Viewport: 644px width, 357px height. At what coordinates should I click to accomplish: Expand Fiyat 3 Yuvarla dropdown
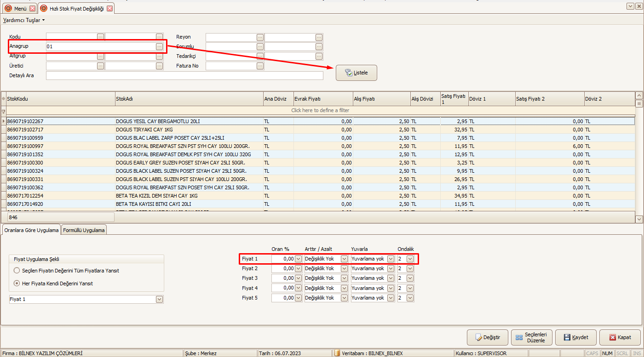[391, 278]
